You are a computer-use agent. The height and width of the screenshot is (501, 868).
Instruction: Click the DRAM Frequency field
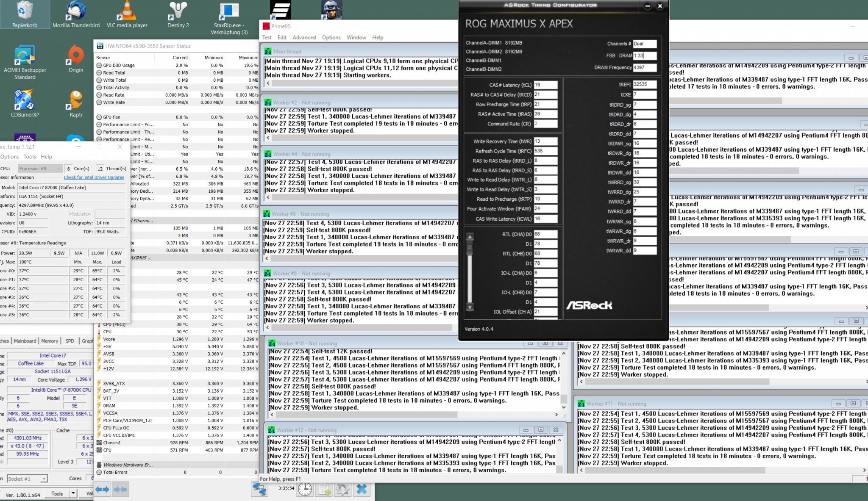(645, 67)
